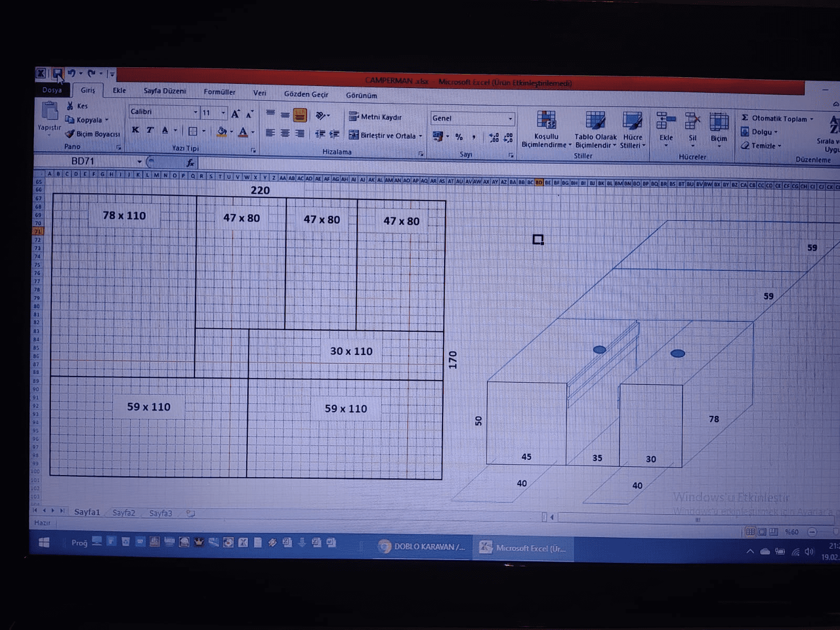Toggle bold K formatting

pyautogui.click(x=135, y=130)
